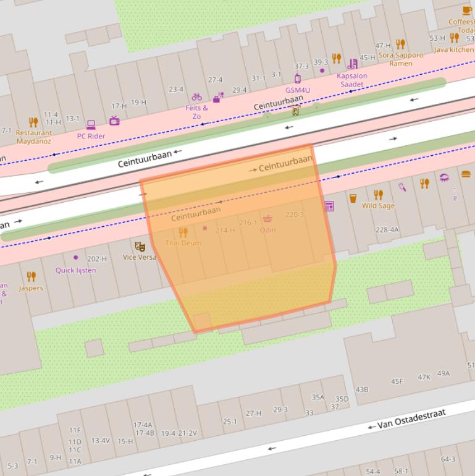Click the orange cup icon beside Wild Sage
Image resolution: width=475 pixels, height=476 pixels.
[353, 198]
